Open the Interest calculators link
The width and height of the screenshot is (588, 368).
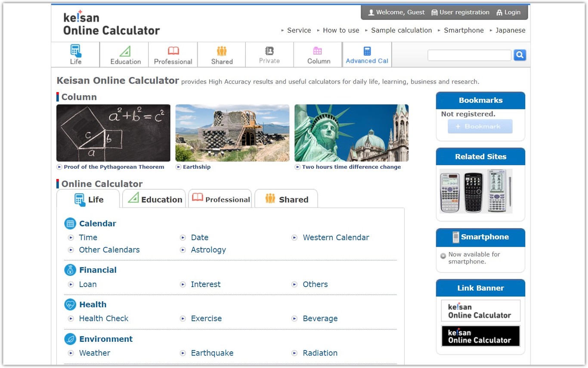click(206, 285)
